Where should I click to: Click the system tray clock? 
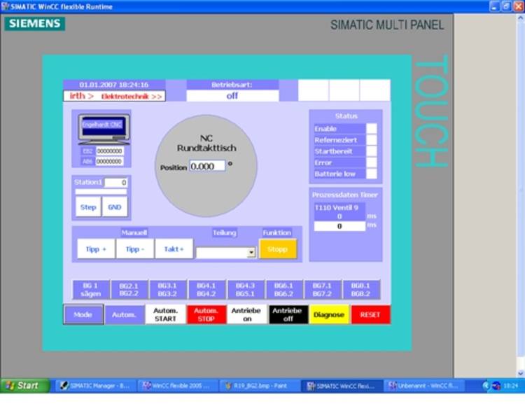tap(511, 386)
